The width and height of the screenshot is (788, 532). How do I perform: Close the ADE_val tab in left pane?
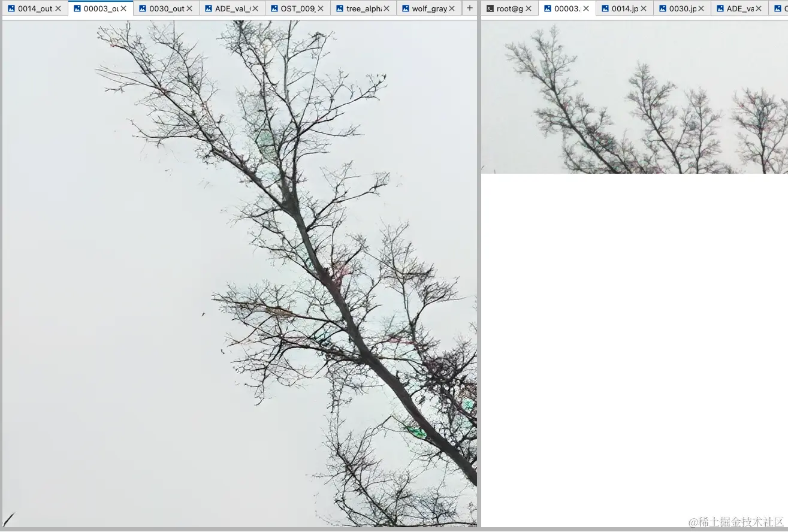255,9
